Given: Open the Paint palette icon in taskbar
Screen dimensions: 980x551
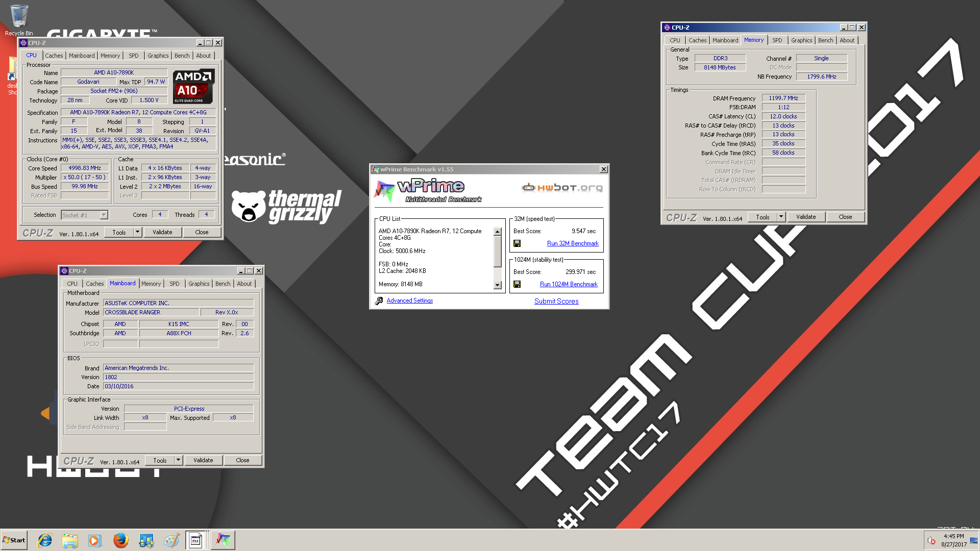Looking at the screenshot, I should [171, 540].
